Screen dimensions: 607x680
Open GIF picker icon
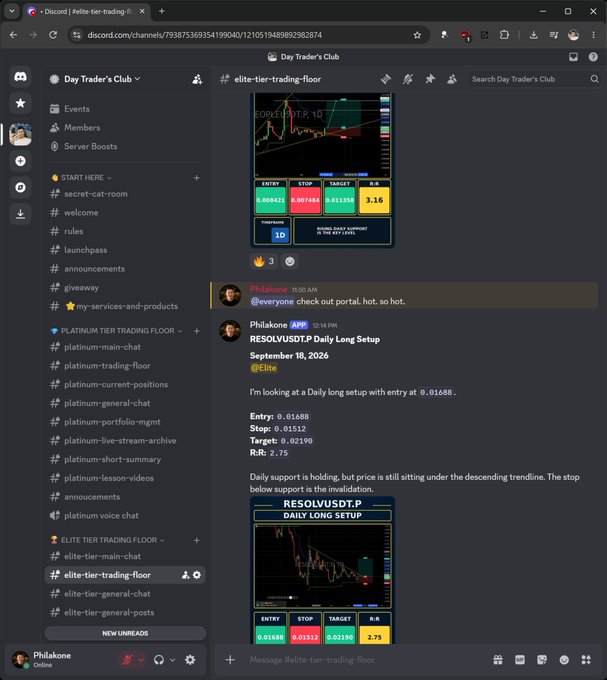pyautogui.click(x=519, y=660)
